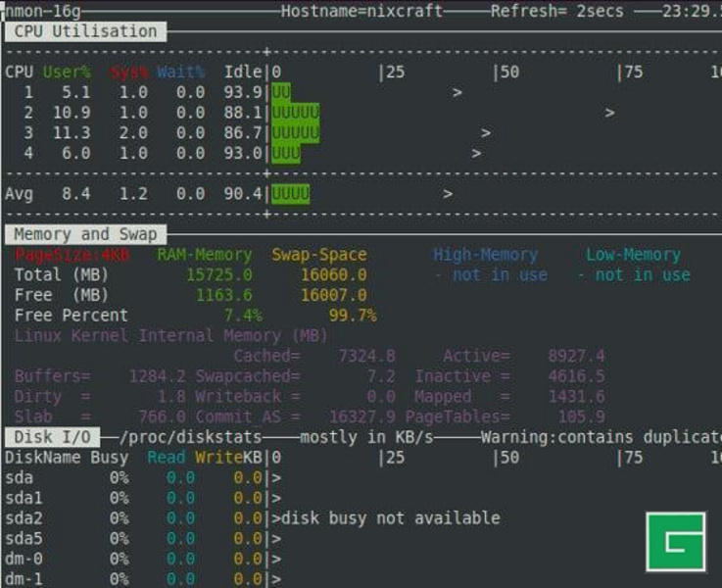Select the CPU Utilisation section header

[84, 31]
